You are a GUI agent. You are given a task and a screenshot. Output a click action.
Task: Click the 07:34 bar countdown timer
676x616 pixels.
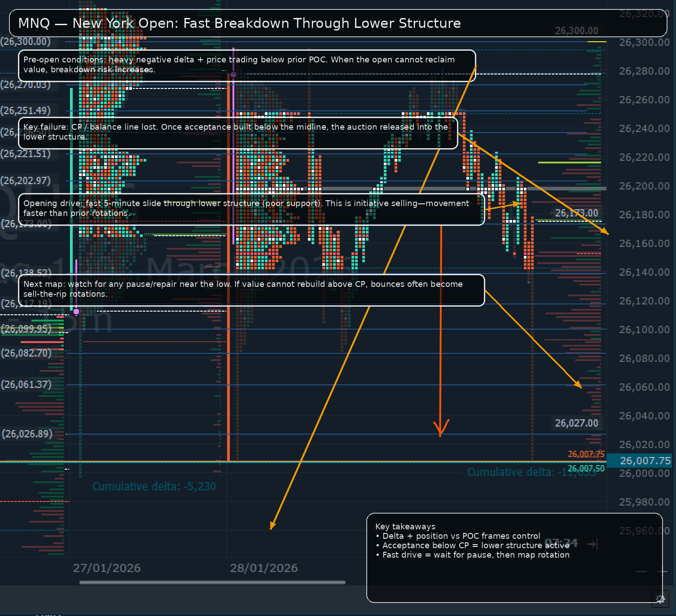point(561,543)
